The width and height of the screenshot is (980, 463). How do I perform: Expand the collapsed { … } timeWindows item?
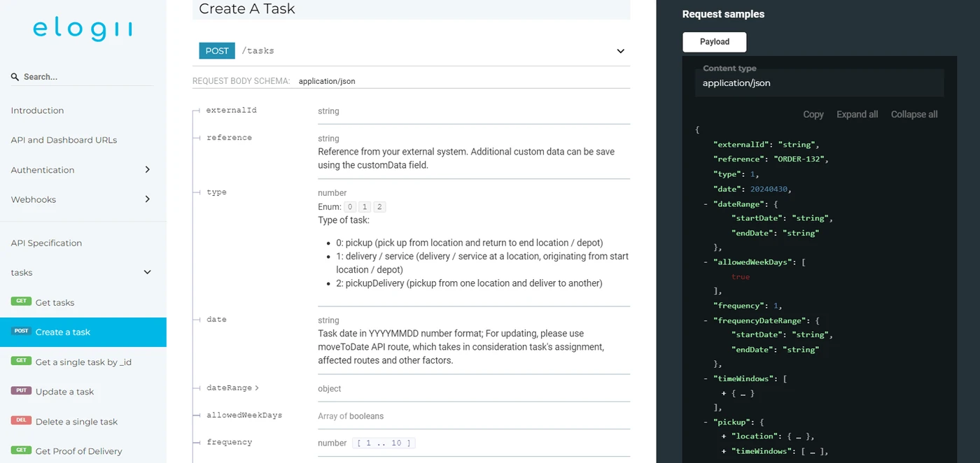click(x=724, y=393)
